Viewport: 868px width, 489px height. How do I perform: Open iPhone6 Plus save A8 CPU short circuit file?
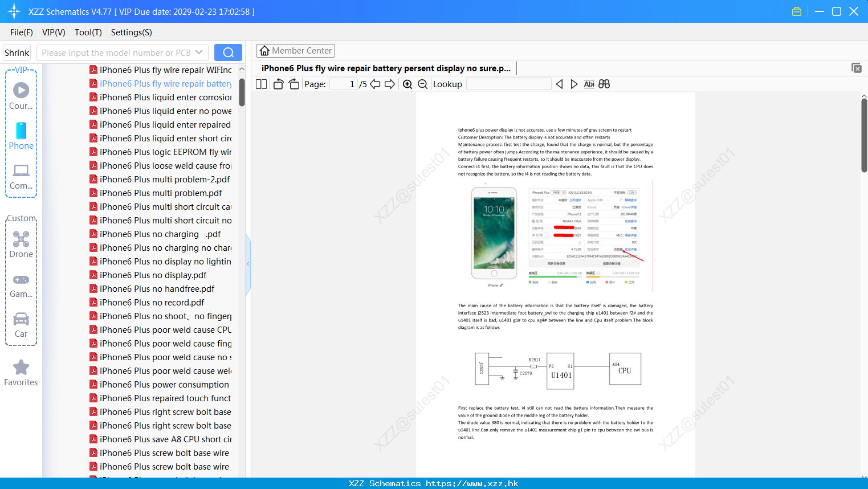pos(161,439)
